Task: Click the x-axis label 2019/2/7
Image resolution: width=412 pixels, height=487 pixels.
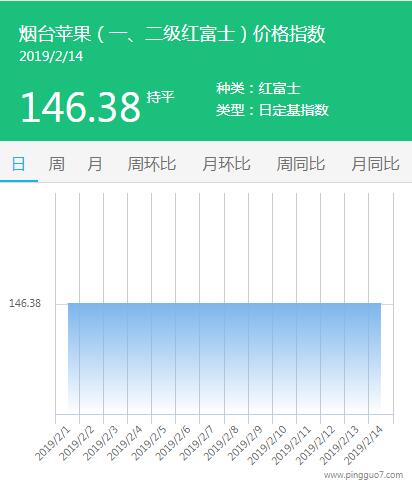Action: (197, 444)
